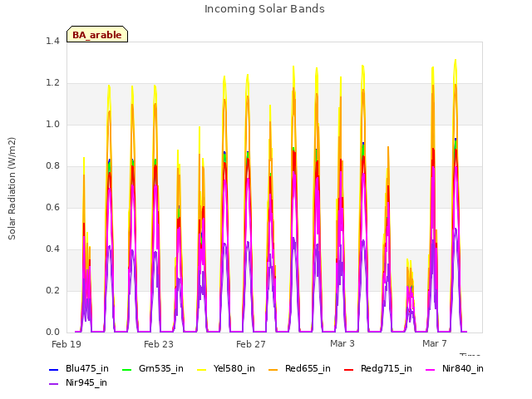The width and height of the screenshot is (532, 399).
Task: Select the Redg715_in legend label
Action: tap(387, 368)
